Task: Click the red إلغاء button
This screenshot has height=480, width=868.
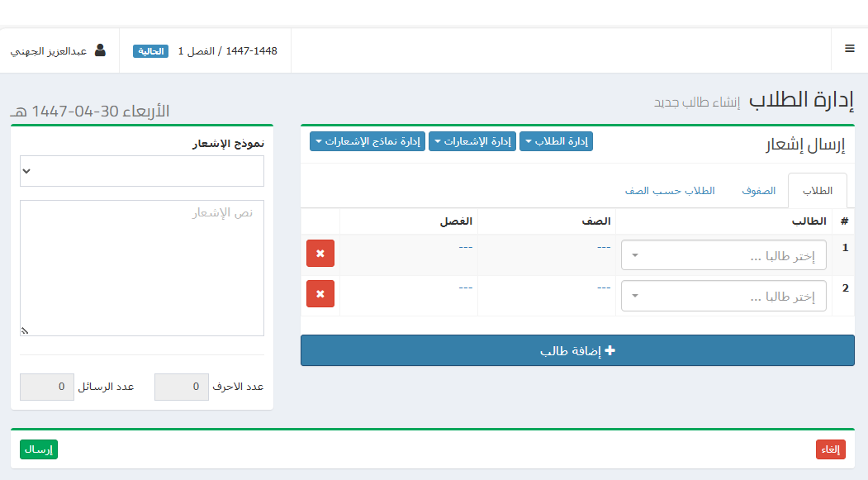Action: pos(830,449)
